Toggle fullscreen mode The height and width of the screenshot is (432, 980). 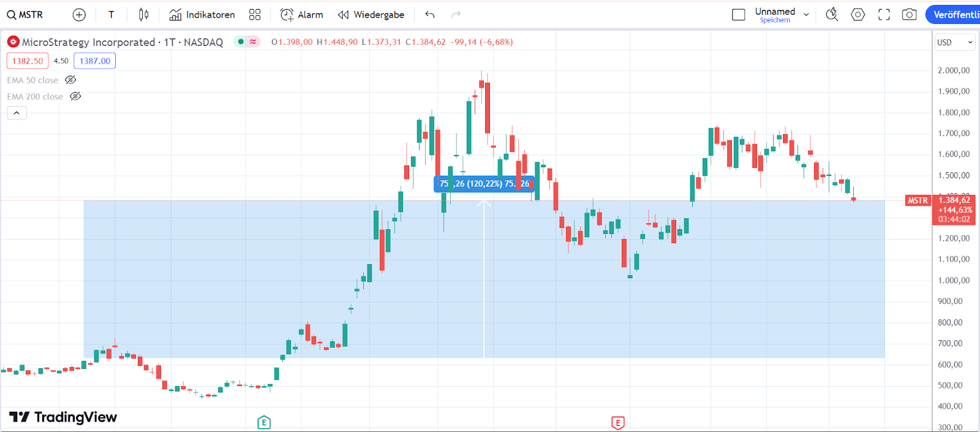pos(884,15)
